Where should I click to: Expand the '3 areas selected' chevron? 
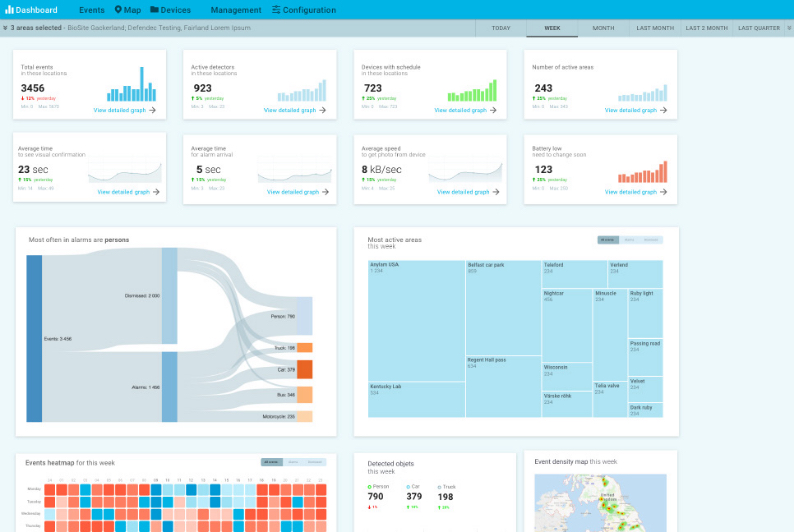[5, 28]
